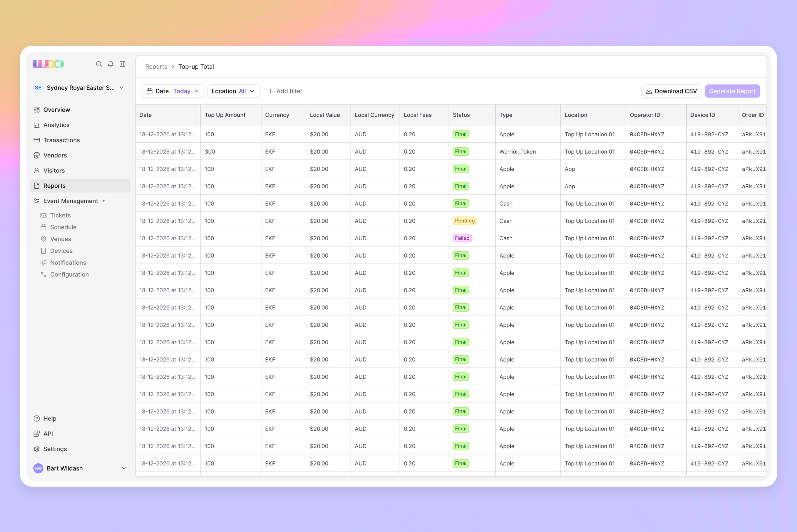Click Add filter above the table

(x=285, y=91)
